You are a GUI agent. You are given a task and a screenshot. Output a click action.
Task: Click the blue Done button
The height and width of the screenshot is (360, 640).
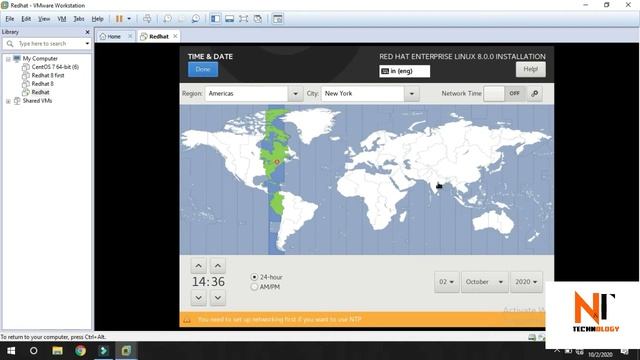[203, 69]
